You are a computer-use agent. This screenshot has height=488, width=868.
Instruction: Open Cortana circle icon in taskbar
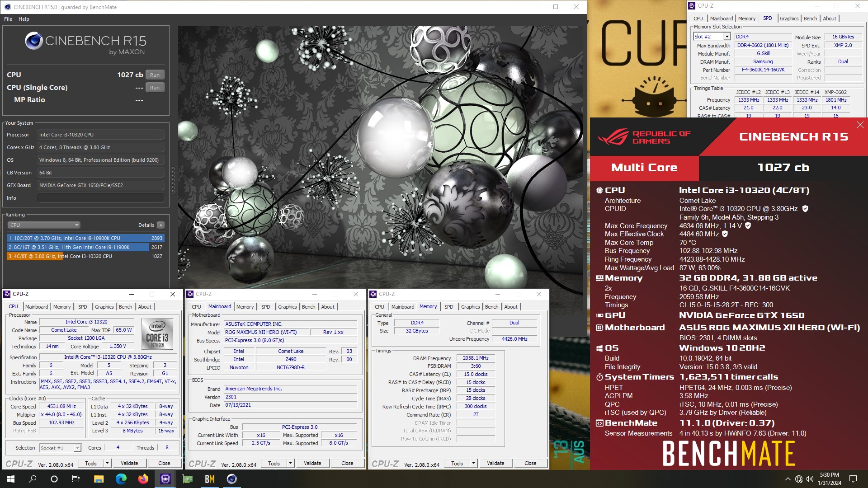54,479
